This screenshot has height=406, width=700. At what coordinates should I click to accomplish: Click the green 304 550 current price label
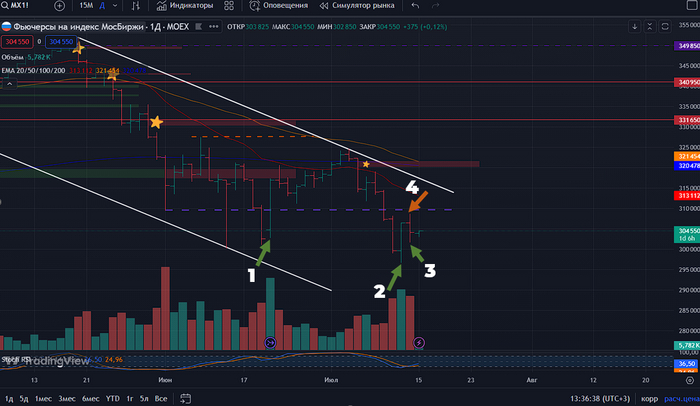coord(687,234)
